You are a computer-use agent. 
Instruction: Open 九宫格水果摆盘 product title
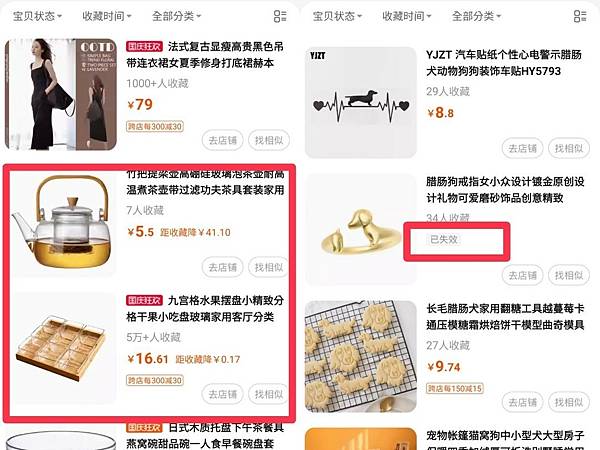tap(205, 308)
